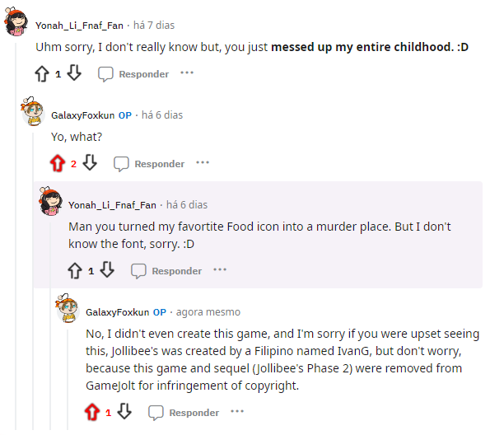Click Responder under 'Yo, what?'
This screenshot has height=435, width=504.
tap(149, 163)
